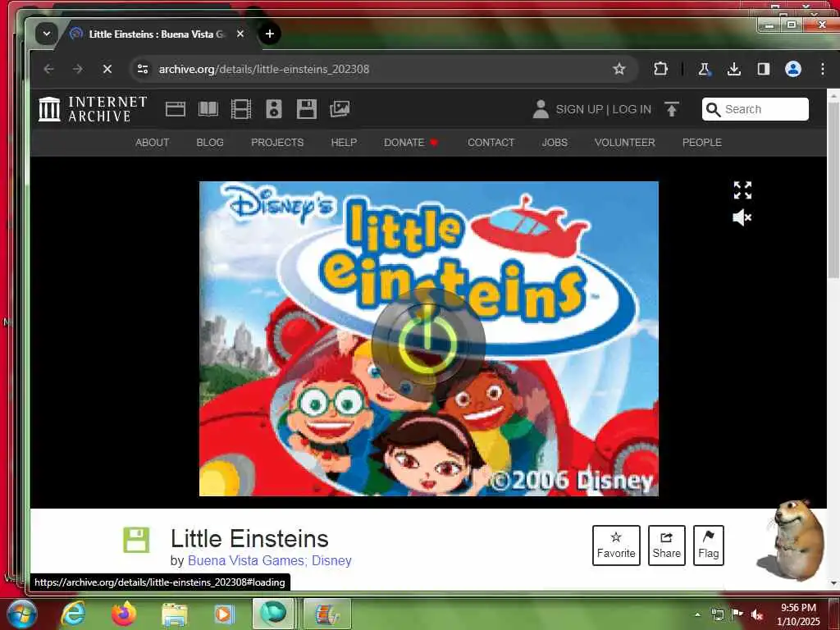Click the user silhouette icon
The height and width of the screenshot is (630, 840).
pyautogui.click(x=541, y=109)
